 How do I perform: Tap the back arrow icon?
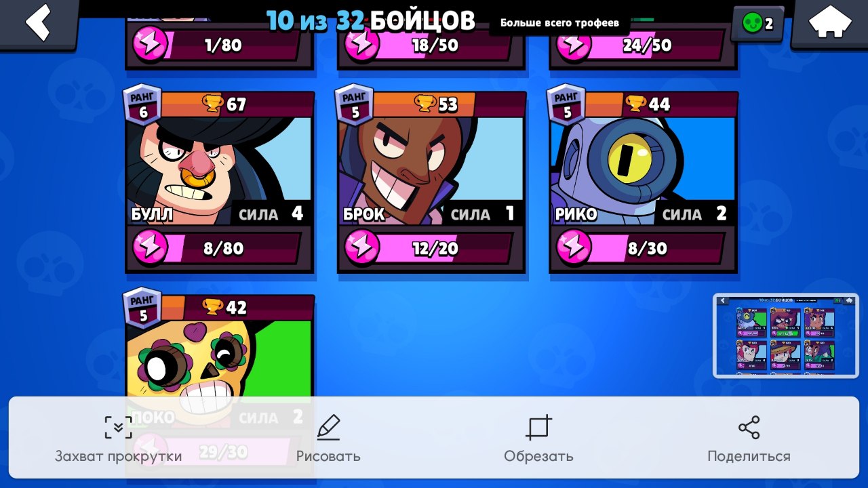point(38,23)
